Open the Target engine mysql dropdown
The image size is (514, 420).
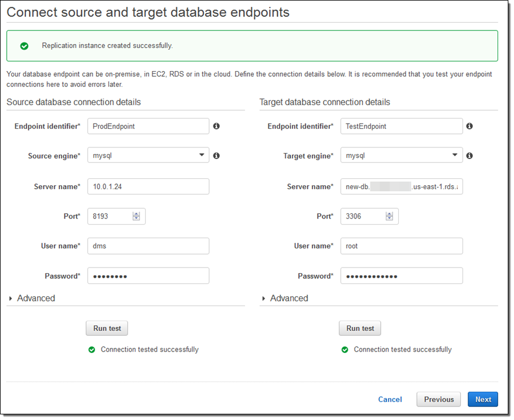(401, 156)
